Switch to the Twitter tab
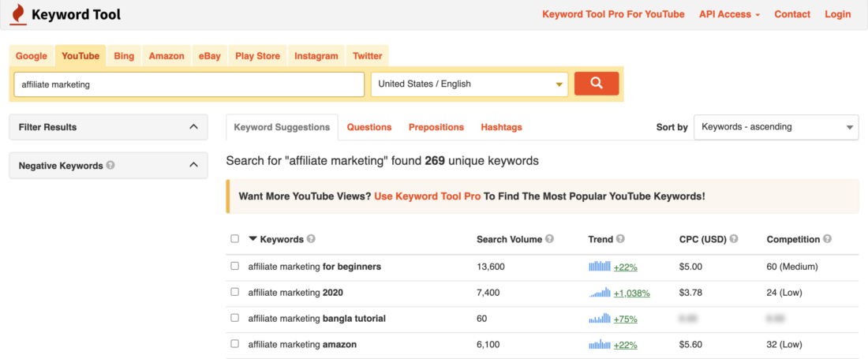868x359 pixels. 368,56
